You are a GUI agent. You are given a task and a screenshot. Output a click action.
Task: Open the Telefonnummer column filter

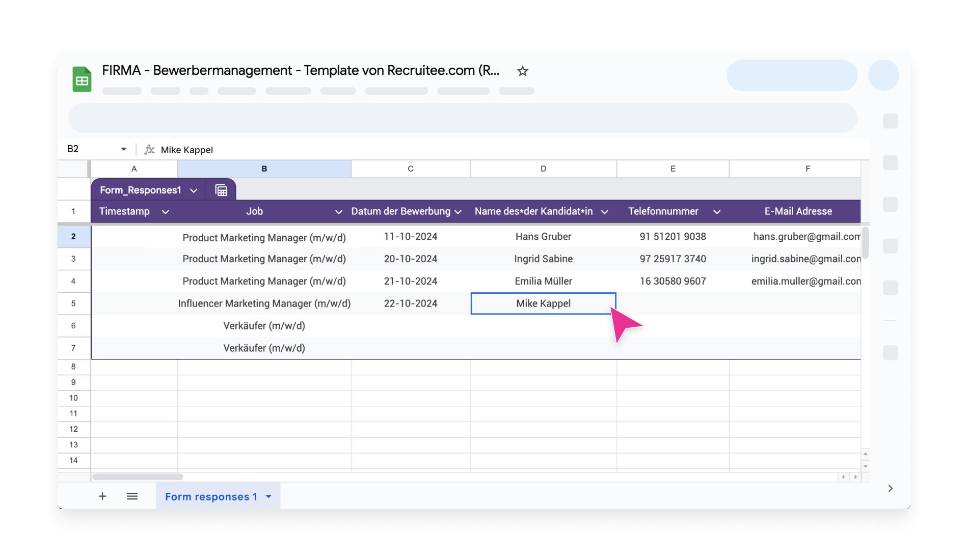tap(717, 211)
